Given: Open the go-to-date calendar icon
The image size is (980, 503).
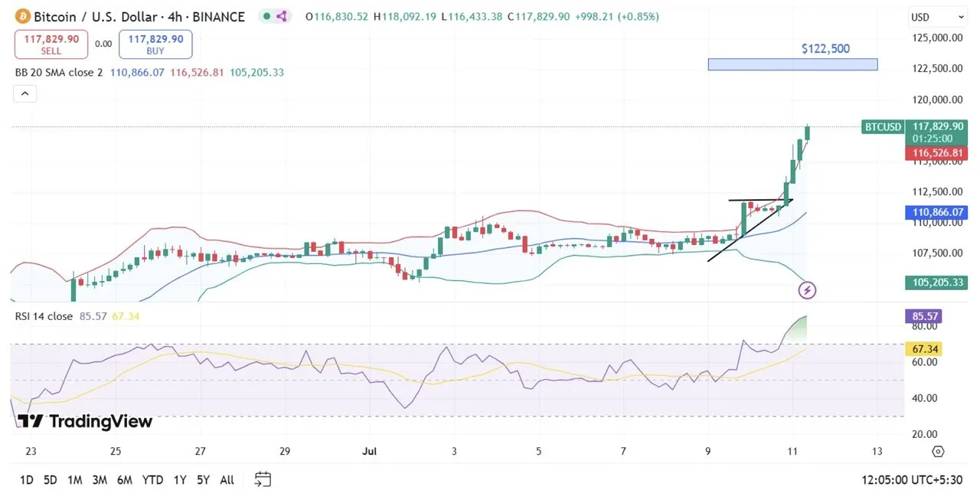Looking at the screenshot, I should coord(263,480).
